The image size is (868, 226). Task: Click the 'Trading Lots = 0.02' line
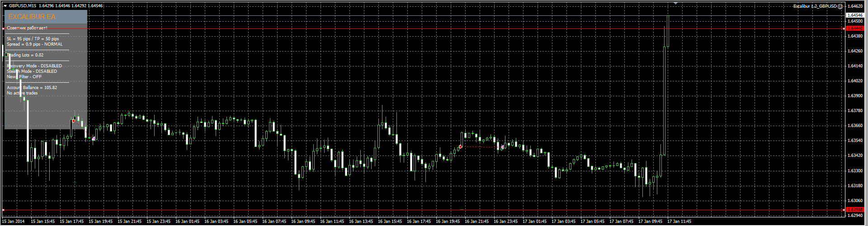point(25,55)
